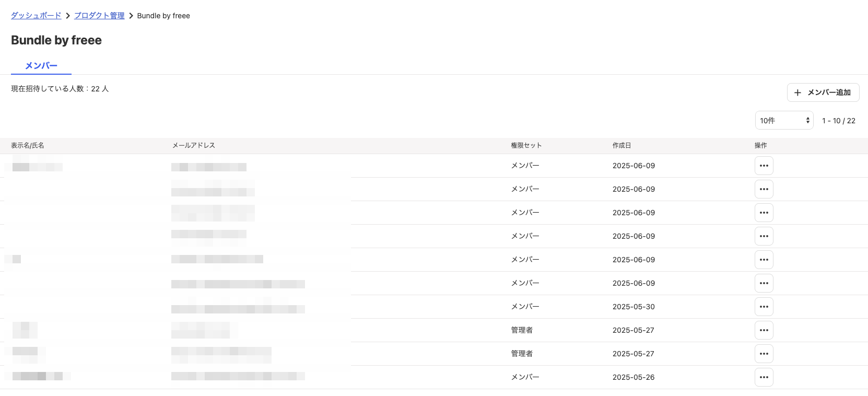Open the three-dot menu in the third row
This screenshot has width=868, height=396.
tap(764, 213)
